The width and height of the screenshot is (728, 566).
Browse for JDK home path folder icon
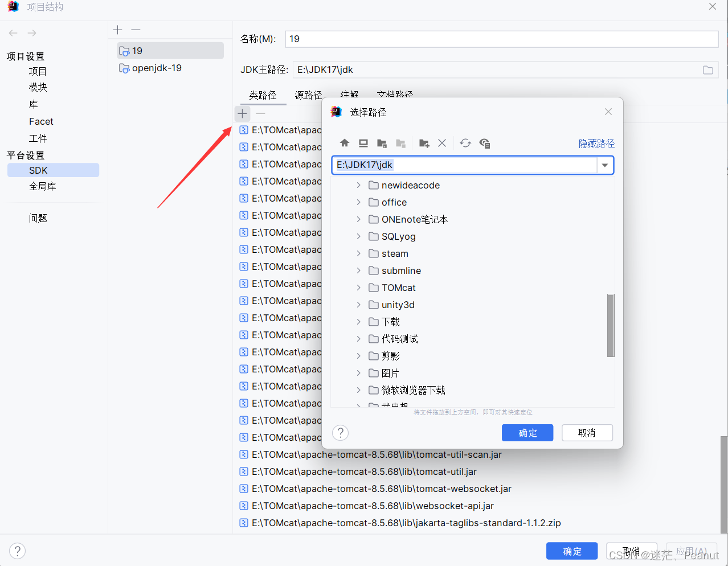pyautogui.click(x=708, y=70)
